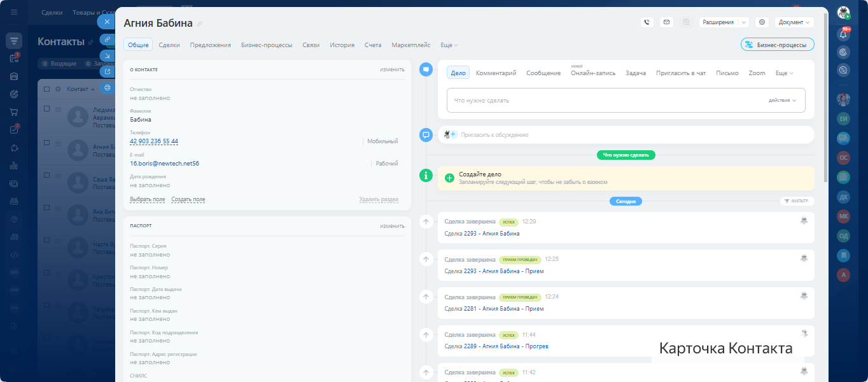The height and width of the screenshot is (382, 868).
Task: Expand the Документ dropdown
Action: coord(794,22)
